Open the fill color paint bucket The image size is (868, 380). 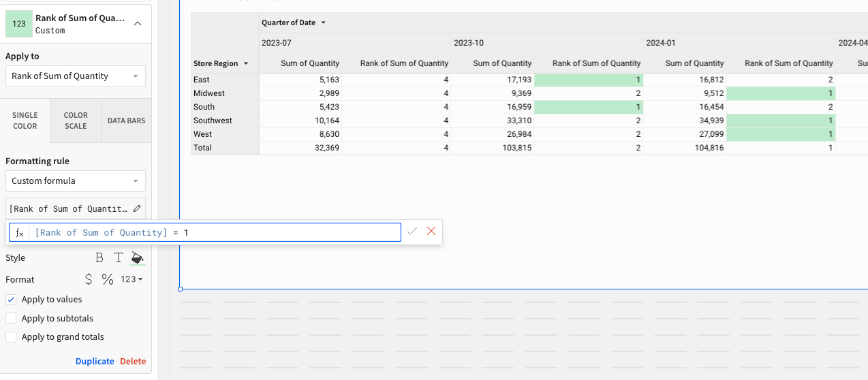138,258
